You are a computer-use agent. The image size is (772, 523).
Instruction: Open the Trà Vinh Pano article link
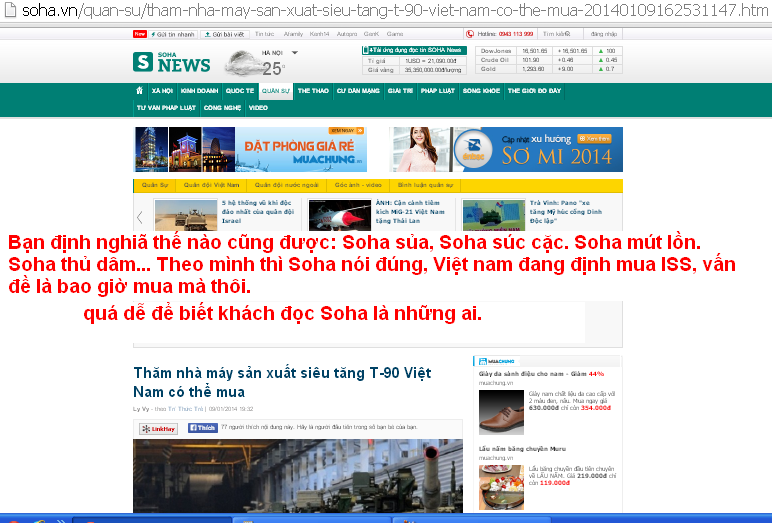pos(566,212)
